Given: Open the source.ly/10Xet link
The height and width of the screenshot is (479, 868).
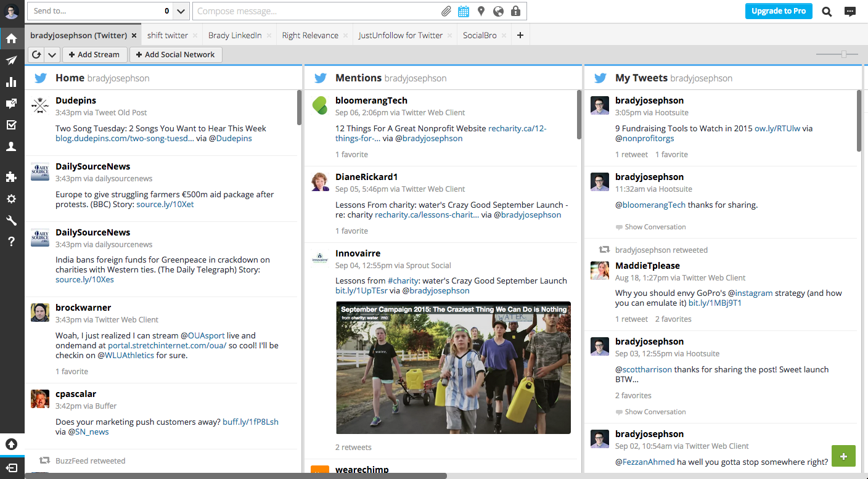Looking at the screenshot, I should coord(165,204).
